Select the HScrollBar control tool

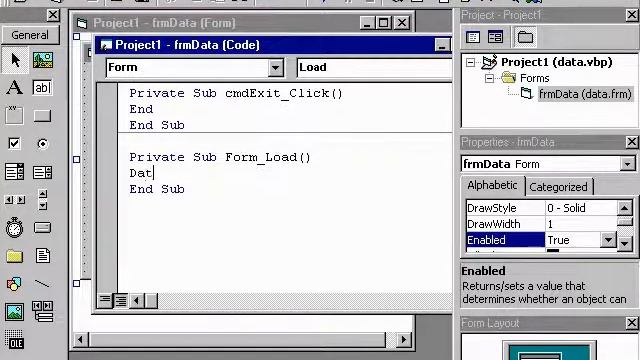14,200
